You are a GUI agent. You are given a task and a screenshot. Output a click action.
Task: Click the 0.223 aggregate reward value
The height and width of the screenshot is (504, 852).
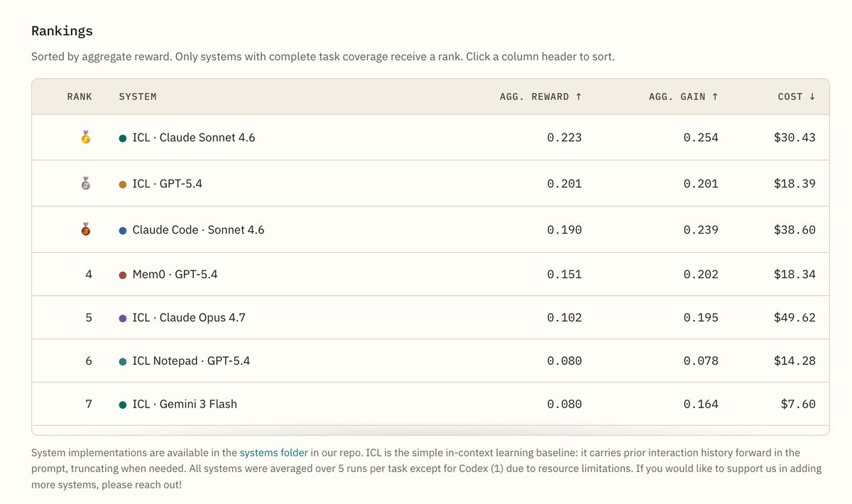pos(564,138)
